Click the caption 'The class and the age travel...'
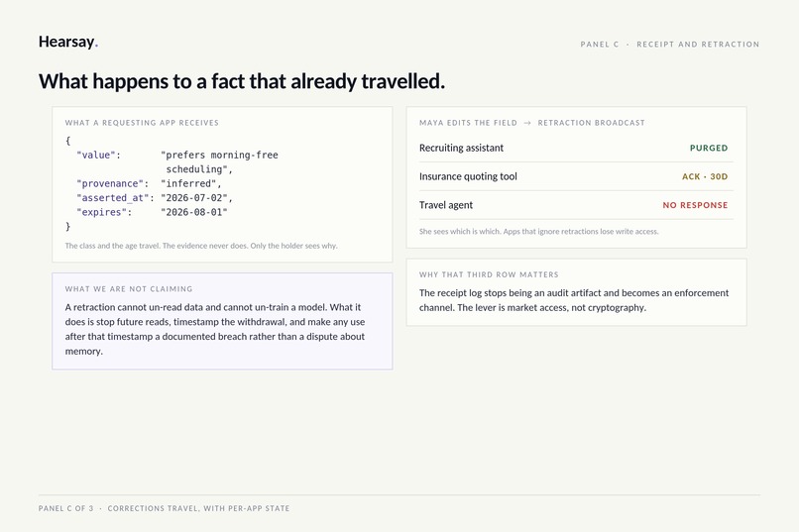The width and height of the screenshot is (799, 532). pyautogui.click(x=201, y=246)
